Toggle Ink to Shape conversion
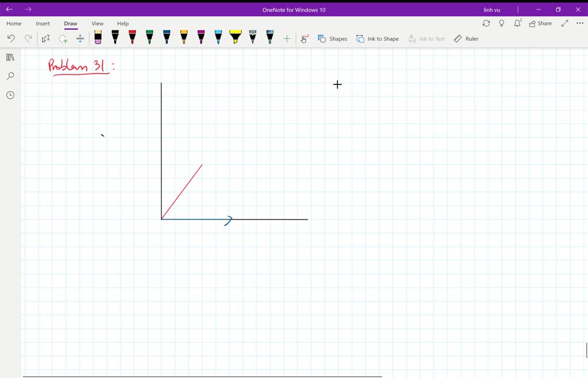 pos(377,38)
